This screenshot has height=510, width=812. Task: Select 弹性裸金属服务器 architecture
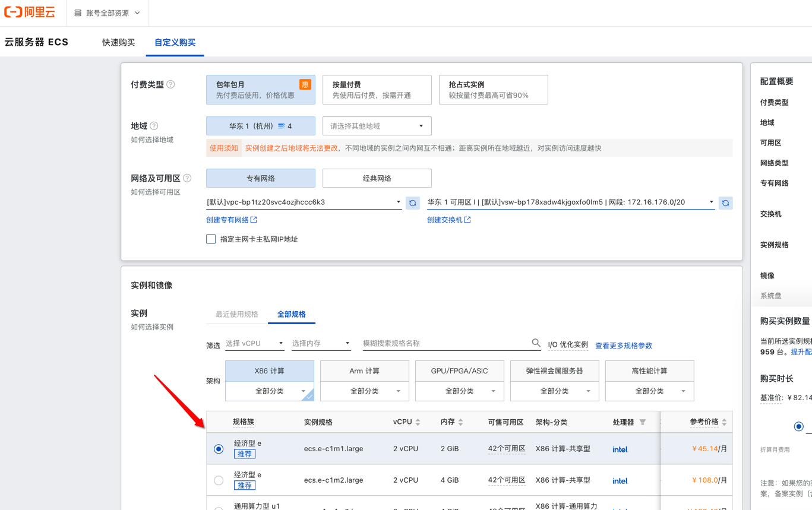click(x=555, y=370)
